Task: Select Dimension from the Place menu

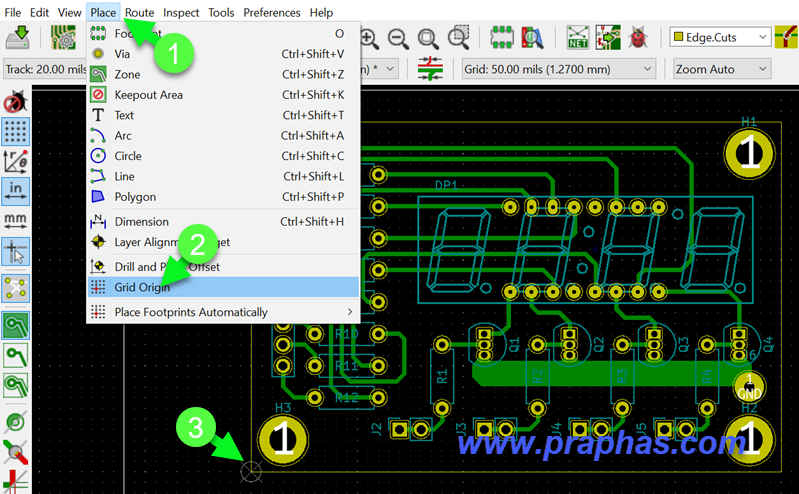Action: click(x=223, y=221)
